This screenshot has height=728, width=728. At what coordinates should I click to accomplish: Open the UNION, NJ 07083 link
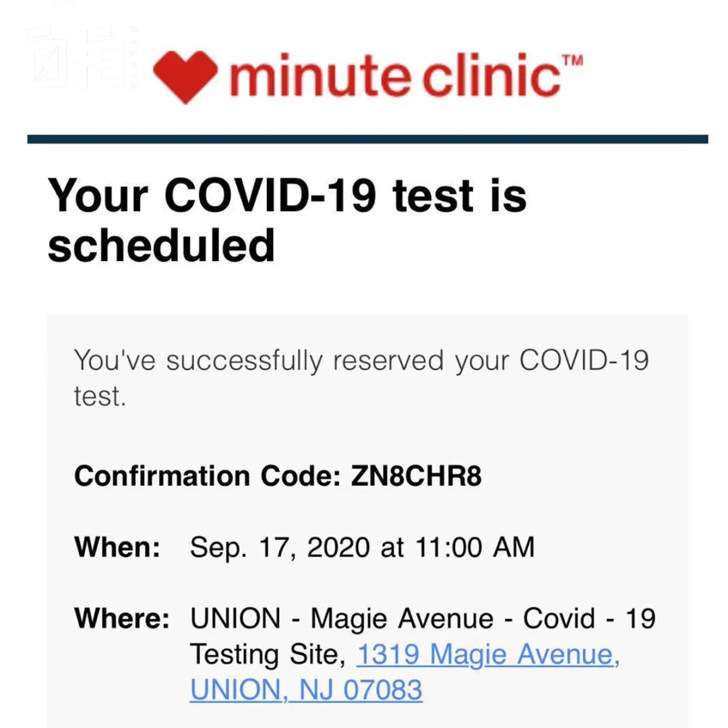306,690
